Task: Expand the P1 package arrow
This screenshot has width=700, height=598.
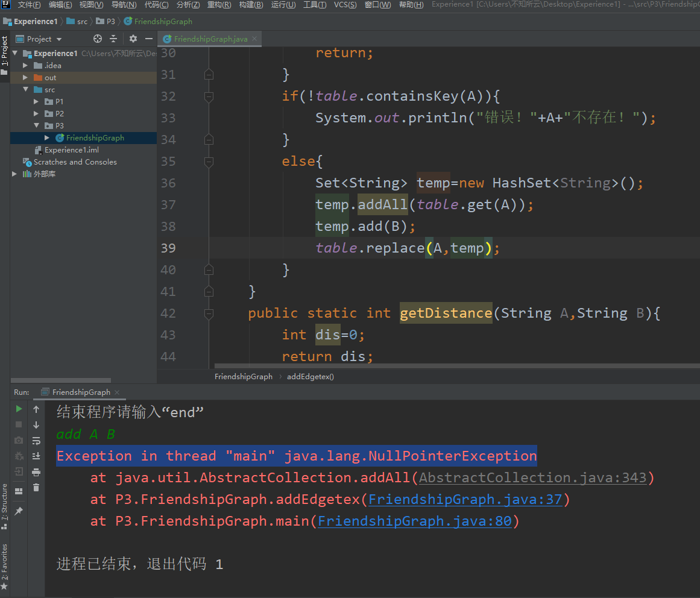Action: [x=36, y=101]
